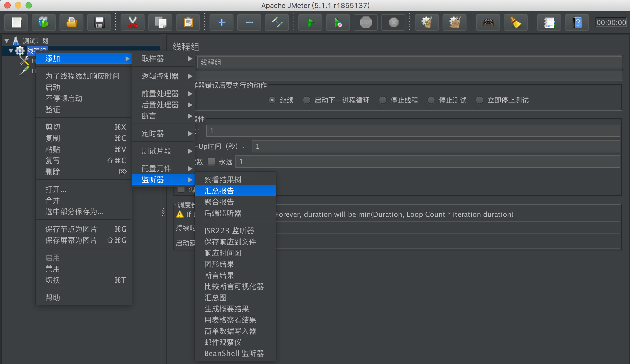Select the 停止测试 radio button
This screenshot has width=630, height=364.
coord(431,100)
